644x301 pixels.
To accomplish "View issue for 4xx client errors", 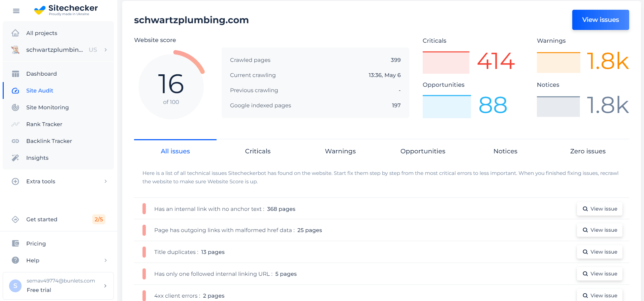I will [x=600, y=295].
